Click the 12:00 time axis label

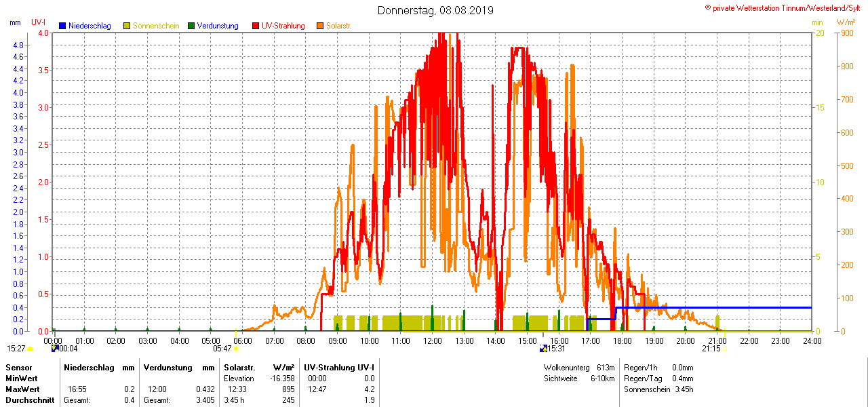(x=432, y=340)
